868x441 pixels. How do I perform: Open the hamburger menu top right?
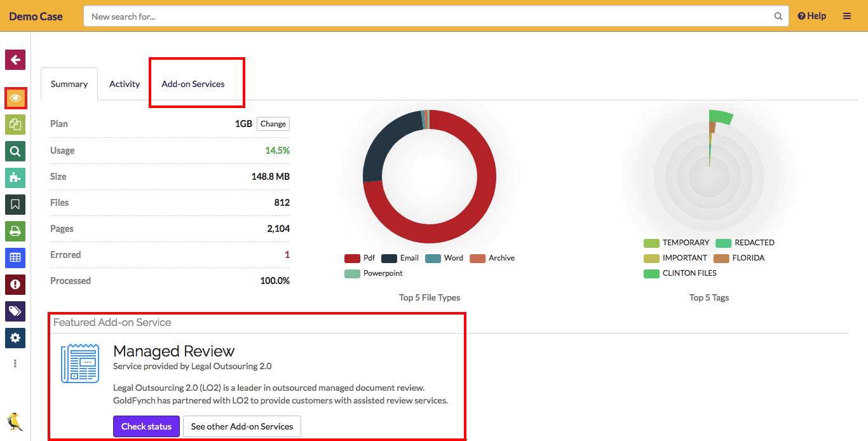(847, 16)
